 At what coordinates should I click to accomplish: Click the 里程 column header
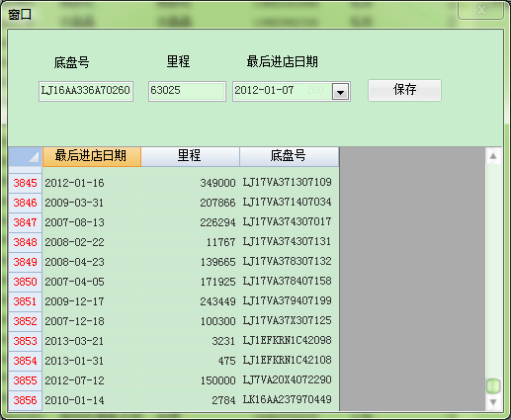(190, 156)
